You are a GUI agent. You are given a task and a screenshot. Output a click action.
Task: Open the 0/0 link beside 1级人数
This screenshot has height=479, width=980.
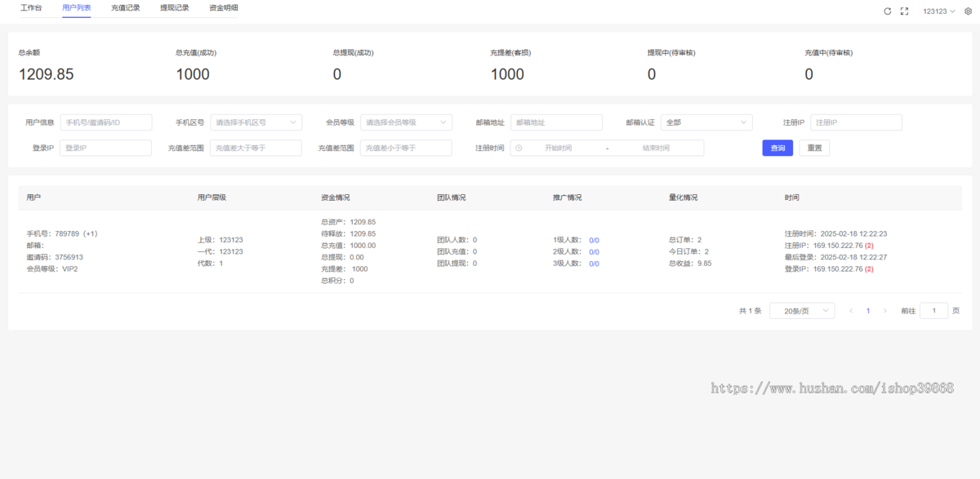pos(593,240)
